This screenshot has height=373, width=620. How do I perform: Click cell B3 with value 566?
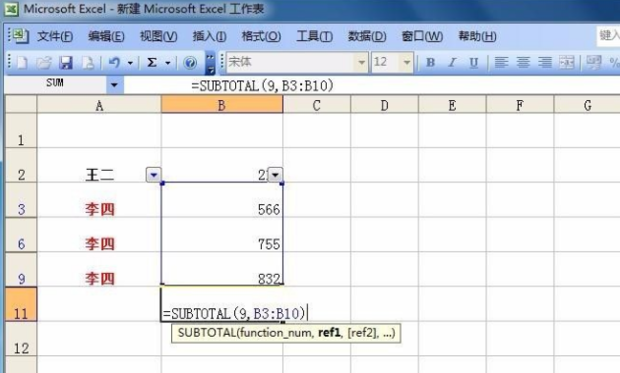click(x=222, y=200)
